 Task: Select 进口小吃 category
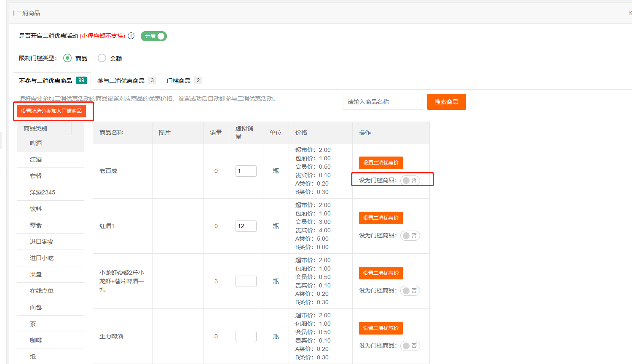point(51,258)
